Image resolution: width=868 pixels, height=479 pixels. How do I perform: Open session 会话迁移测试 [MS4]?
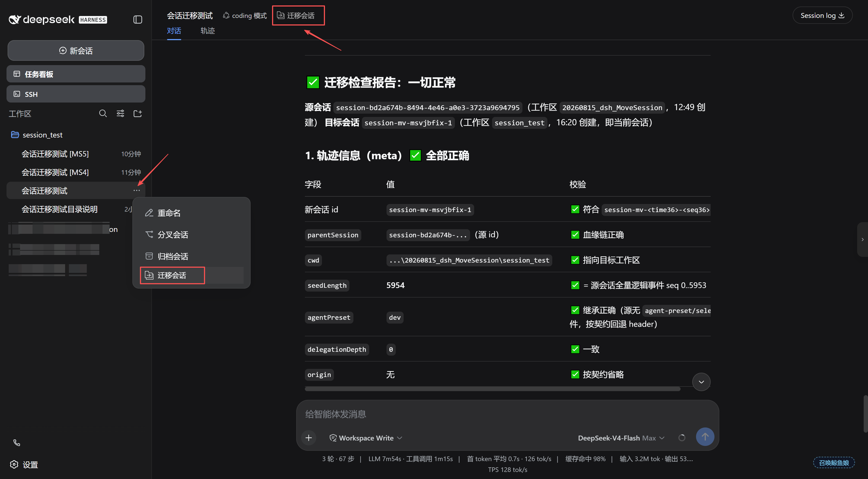(76, 173)
